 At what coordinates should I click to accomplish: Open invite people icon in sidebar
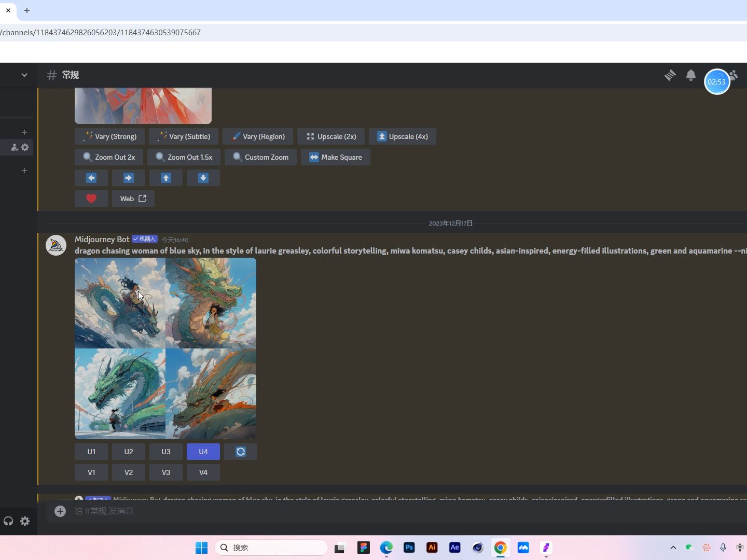[x=15, y=148]
